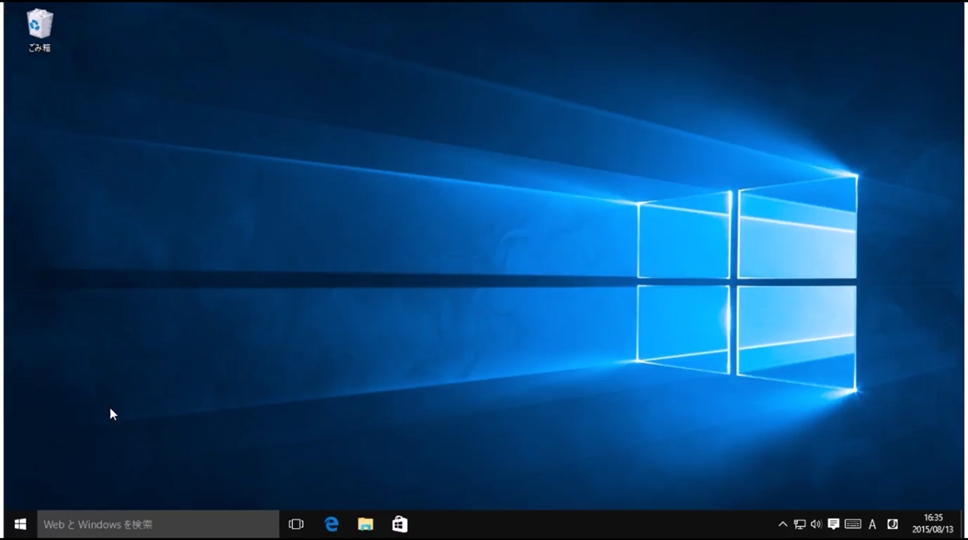The image size is (968, 540).
Task: Open File Explorer from the taskbar
Action: (x=365, y=524)
